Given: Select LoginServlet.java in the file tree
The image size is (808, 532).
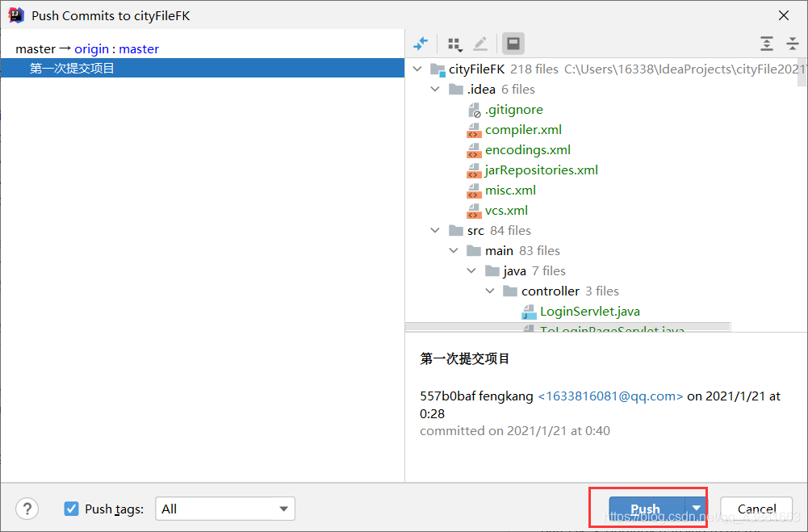Looking at the screenshot, I should pyautogui.click(x=590, y=312).
